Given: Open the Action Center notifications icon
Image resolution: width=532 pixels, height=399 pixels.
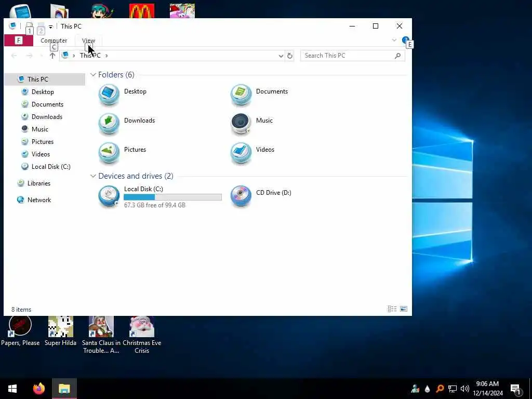Looking at the screenshot, I should click(x=515, y=389).
